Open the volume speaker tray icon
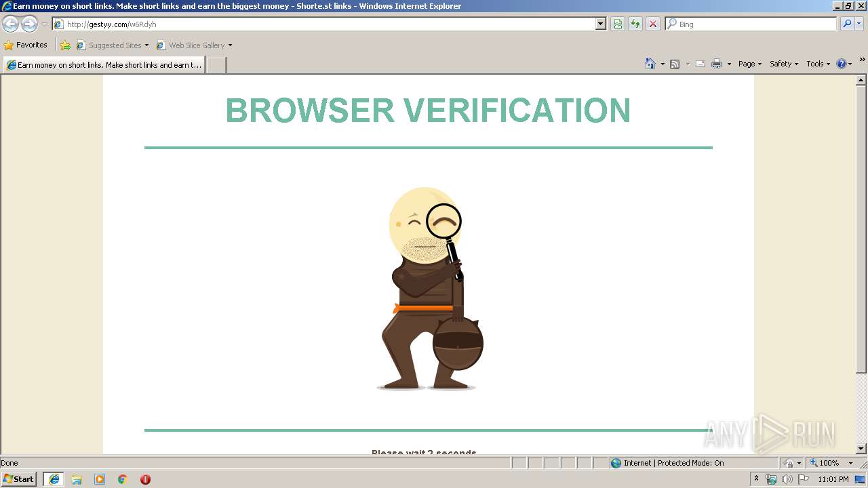 coord(787,479)
